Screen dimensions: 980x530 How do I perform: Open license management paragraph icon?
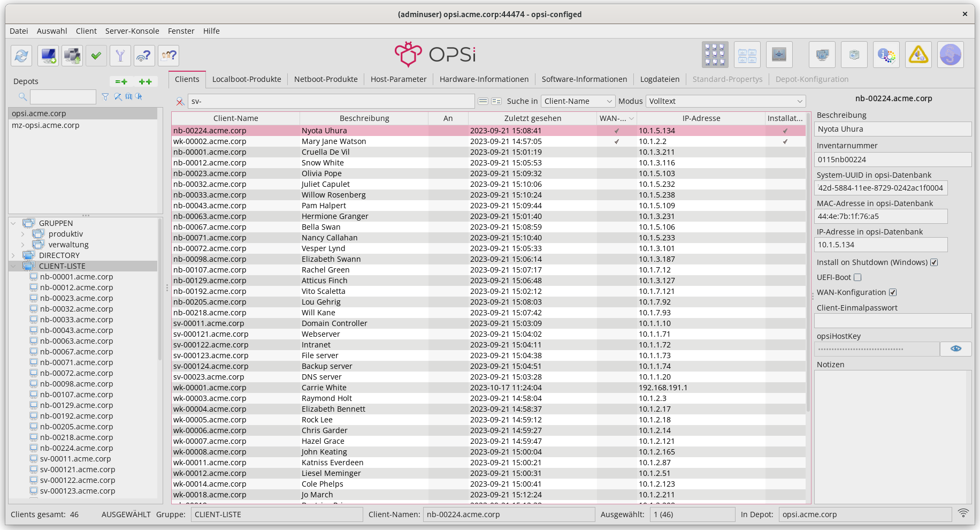coord(951,55)
